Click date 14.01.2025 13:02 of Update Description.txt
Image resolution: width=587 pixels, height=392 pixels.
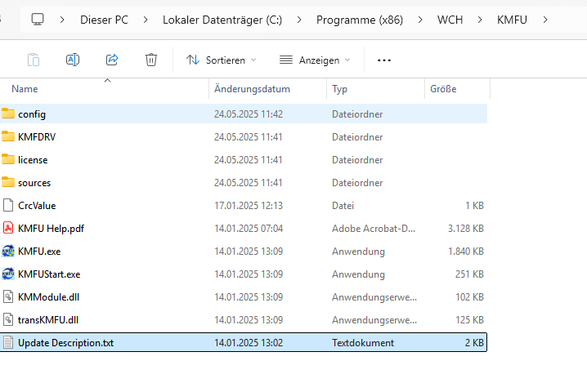pos(249,343)
